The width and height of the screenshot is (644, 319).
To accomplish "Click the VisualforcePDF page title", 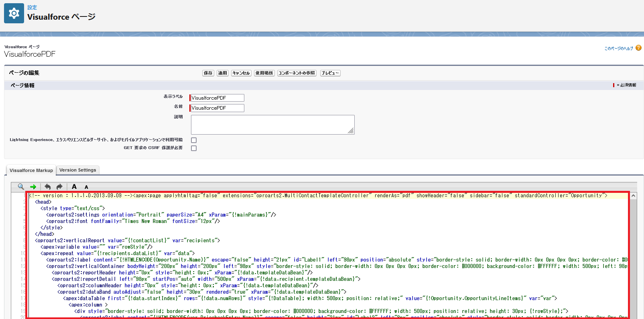I will (30, 54).
